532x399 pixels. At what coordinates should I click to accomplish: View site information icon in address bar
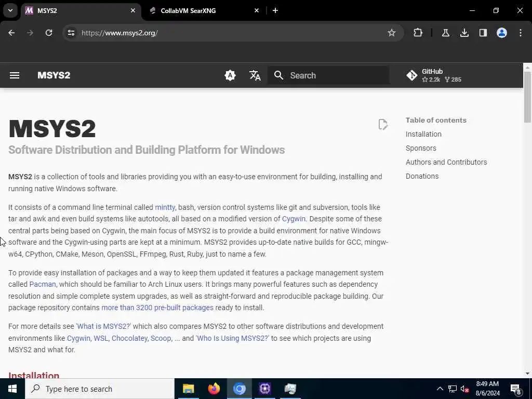pyautogui.click(x=71, y=33)
